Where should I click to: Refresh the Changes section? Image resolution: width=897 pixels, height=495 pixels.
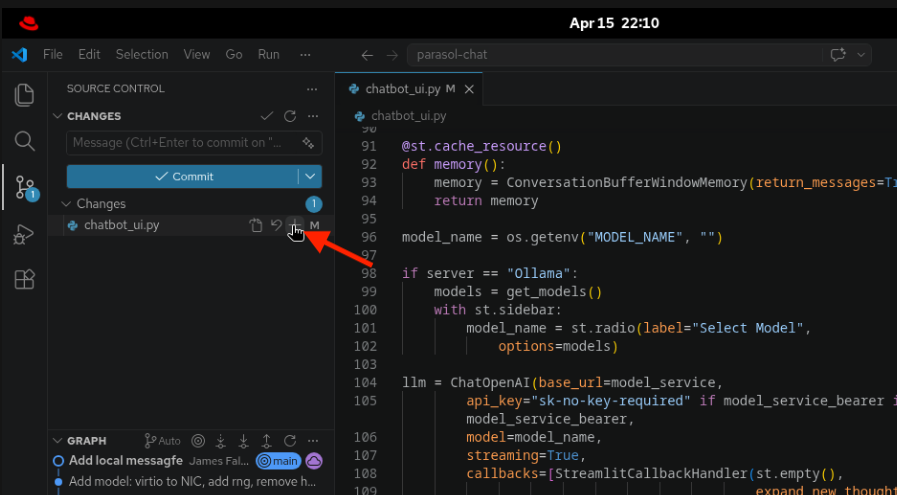pos(290,116)
